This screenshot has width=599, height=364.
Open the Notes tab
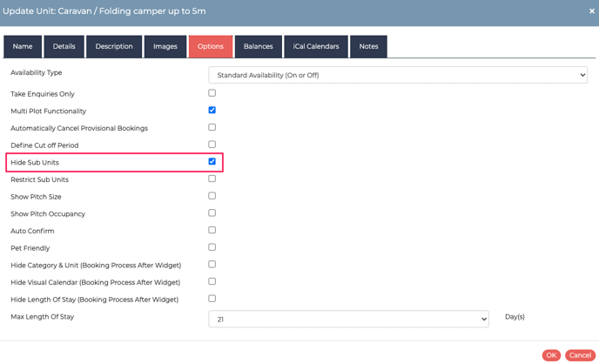[368, 46]
